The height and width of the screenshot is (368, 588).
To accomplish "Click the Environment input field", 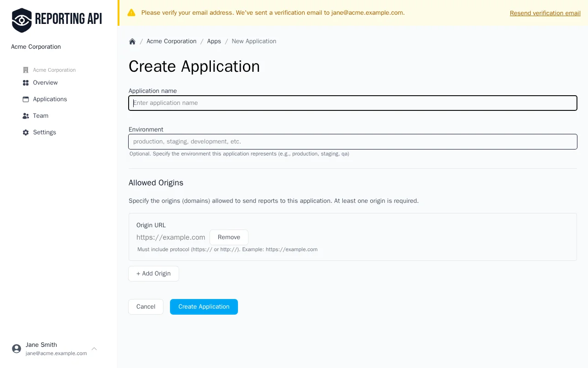I will click(x=353, y=142).
